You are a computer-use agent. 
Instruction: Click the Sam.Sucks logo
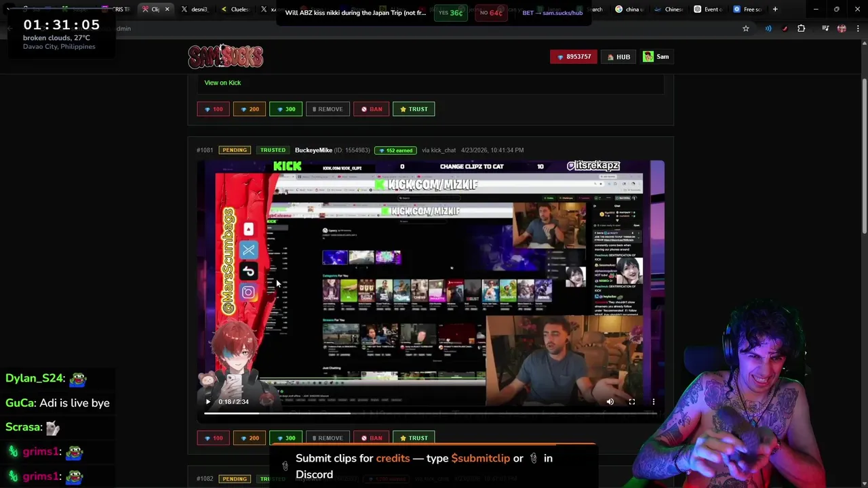coord(225,56)
